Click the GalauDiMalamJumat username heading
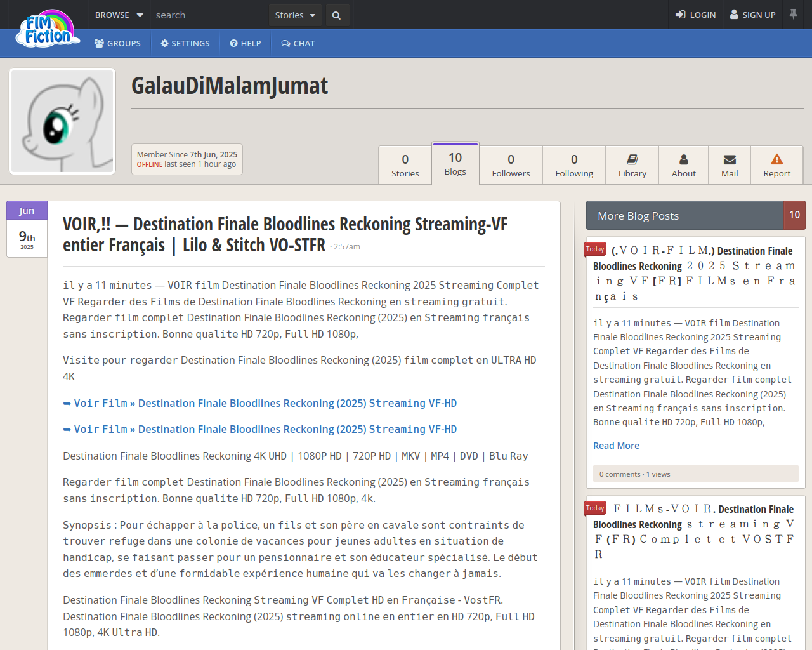812x650 pixels. tap(230, 86)
